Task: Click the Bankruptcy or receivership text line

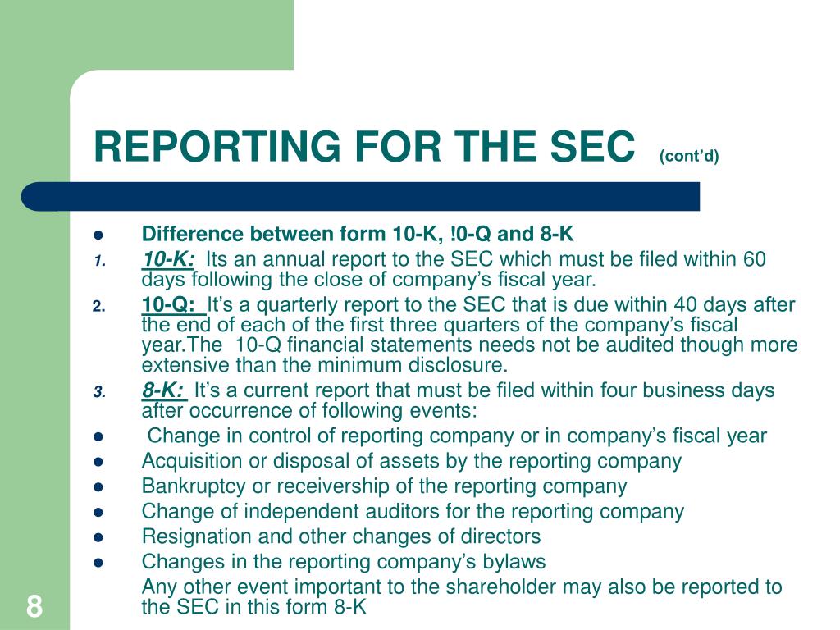Action: [384, 486]
